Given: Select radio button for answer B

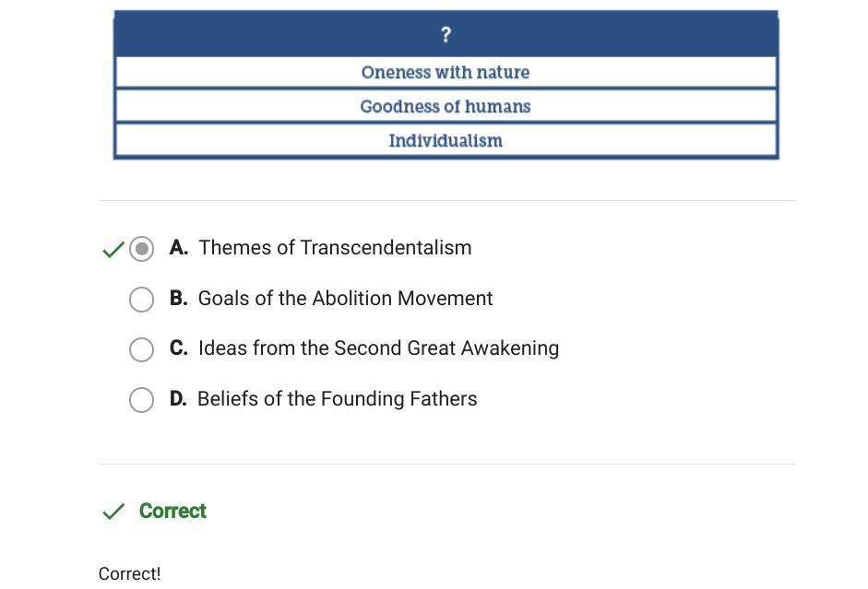Looking at the screenshot, I should 141,300.
